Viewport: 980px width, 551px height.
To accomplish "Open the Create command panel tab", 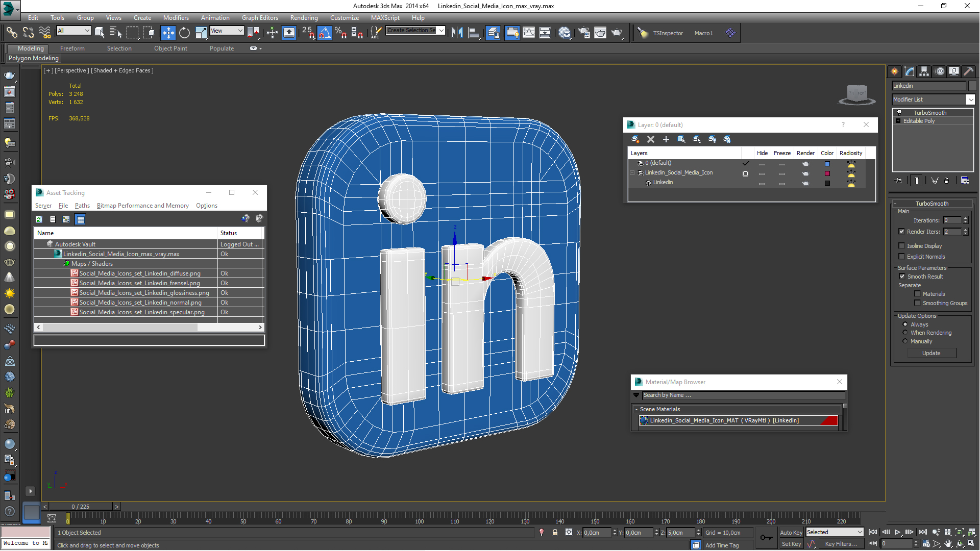I will click(895, 71).
